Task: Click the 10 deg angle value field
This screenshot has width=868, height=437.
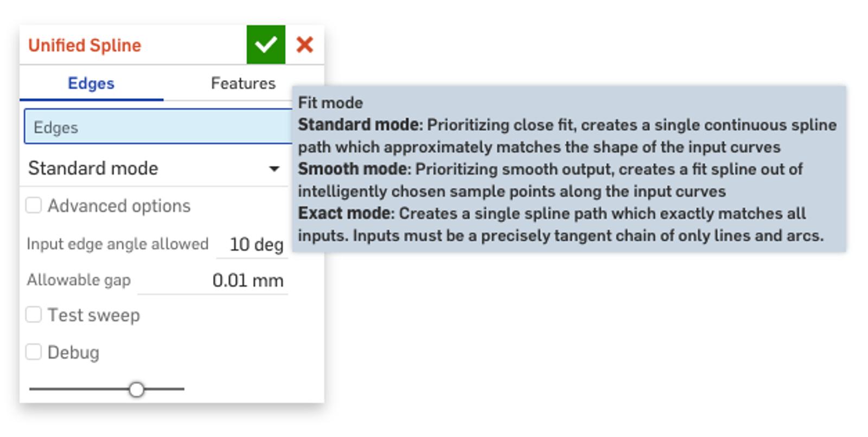Action: [256, 245]
